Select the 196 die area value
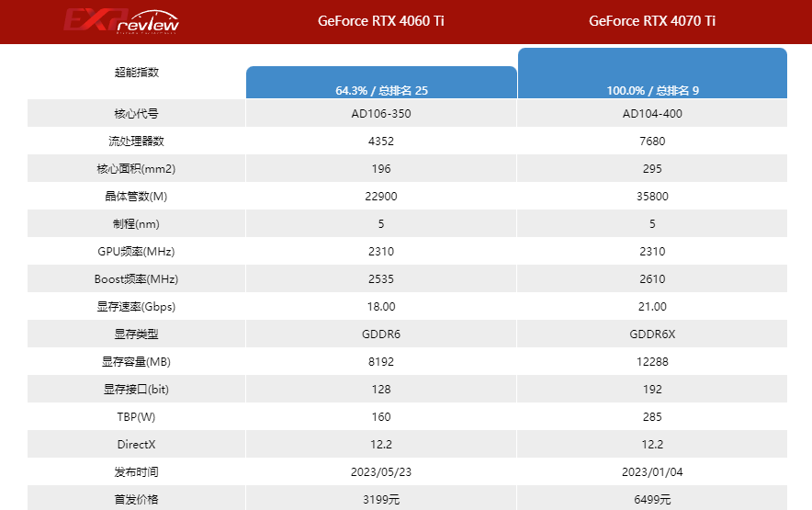Viewport: 812px width, 510px height. [381, 168]
